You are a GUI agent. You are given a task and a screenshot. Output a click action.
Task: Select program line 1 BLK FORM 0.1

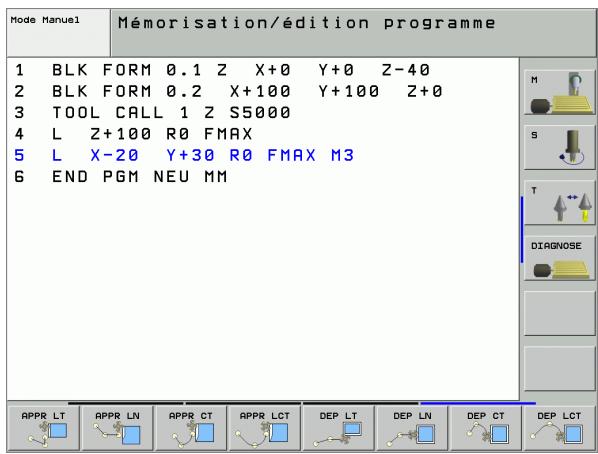tap(222, 70)
